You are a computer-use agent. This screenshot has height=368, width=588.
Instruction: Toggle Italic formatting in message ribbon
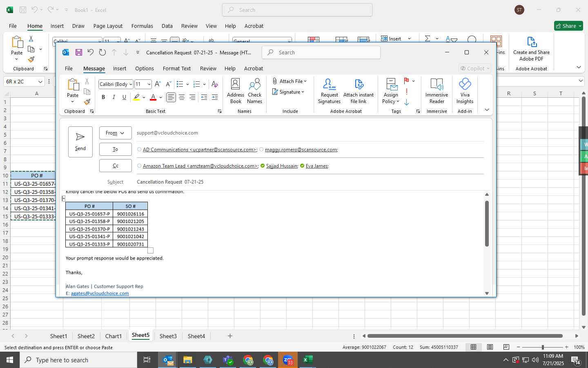[114, 97]
